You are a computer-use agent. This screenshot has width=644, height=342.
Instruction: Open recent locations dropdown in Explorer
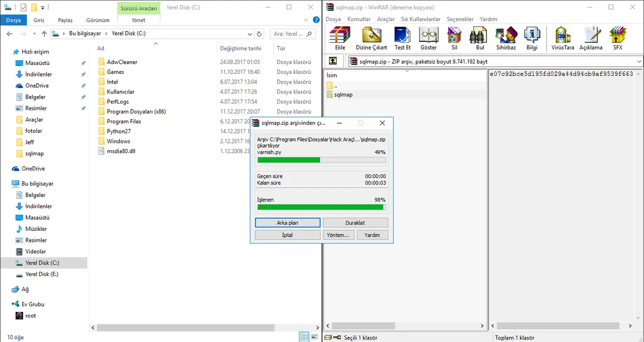[35, 34]
